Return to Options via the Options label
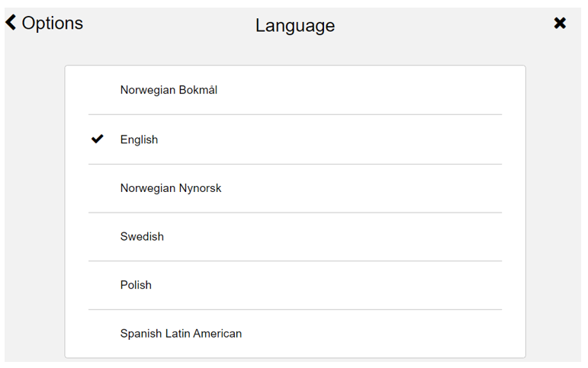This screenshot has width=588, height=368. point(52,23)
